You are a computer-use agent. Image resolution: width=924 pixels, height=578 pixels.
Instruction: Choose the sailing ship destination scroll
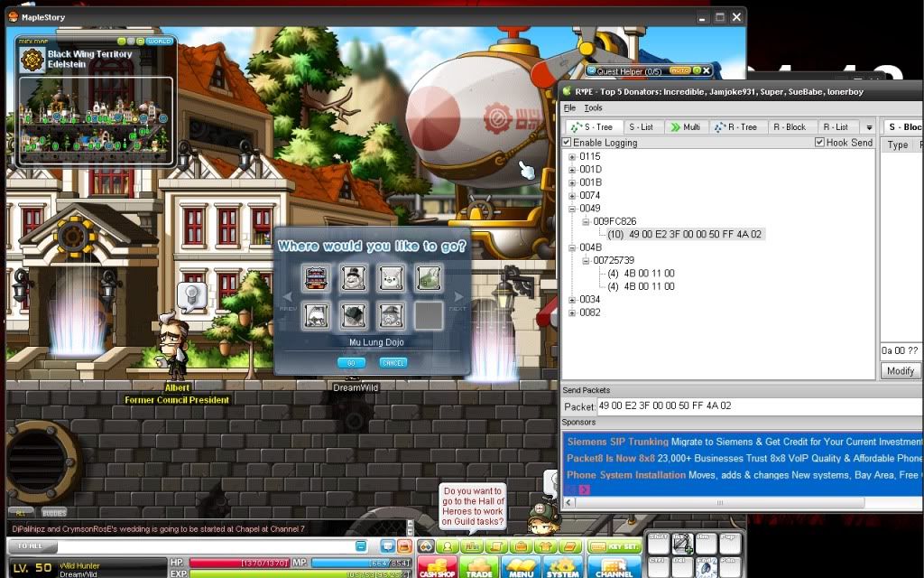[316, 315]
